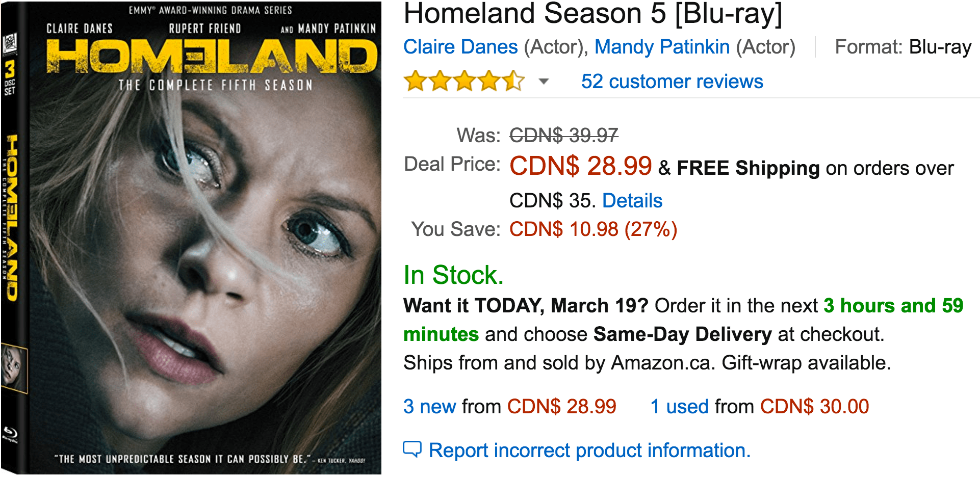Image resolution: width=980 pixels, height=477 pixels.
Task: Open 52 customer reviews
Action: [672, 82]
